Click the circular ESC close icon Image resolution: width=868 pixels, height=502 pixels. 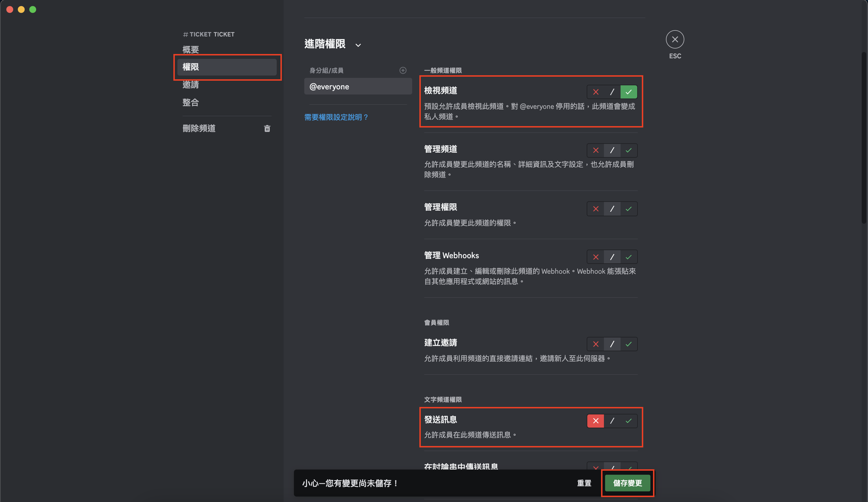(675, 39)
